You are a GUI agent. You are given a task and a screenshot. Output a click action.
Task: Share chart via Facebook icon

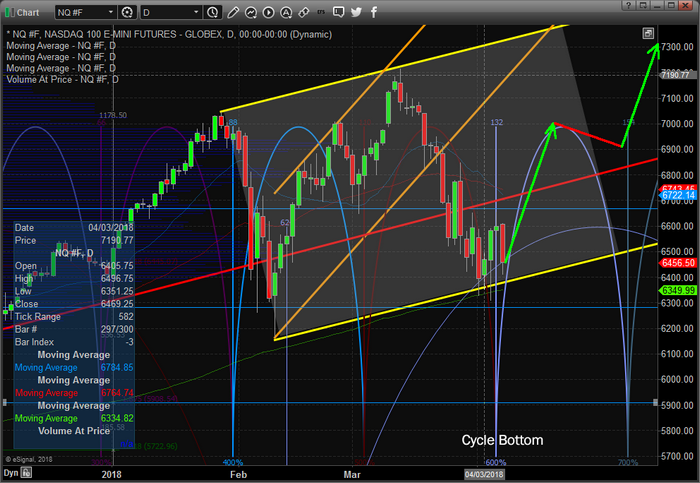click(374, 12)
